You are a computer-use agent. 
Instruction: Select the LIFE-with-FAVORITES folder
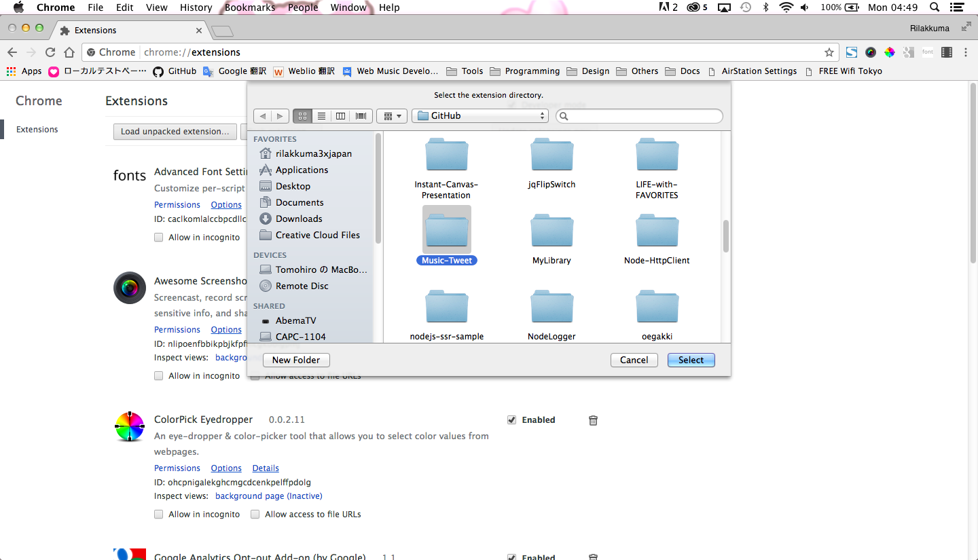(657, 168)
